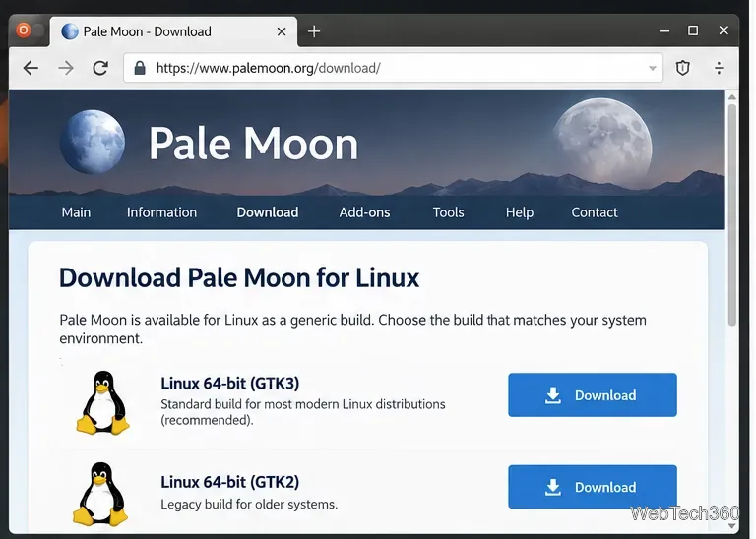Click the scrollbar down arrow
756x539 pixels.
pyautogui.click(x=732, y=526)
